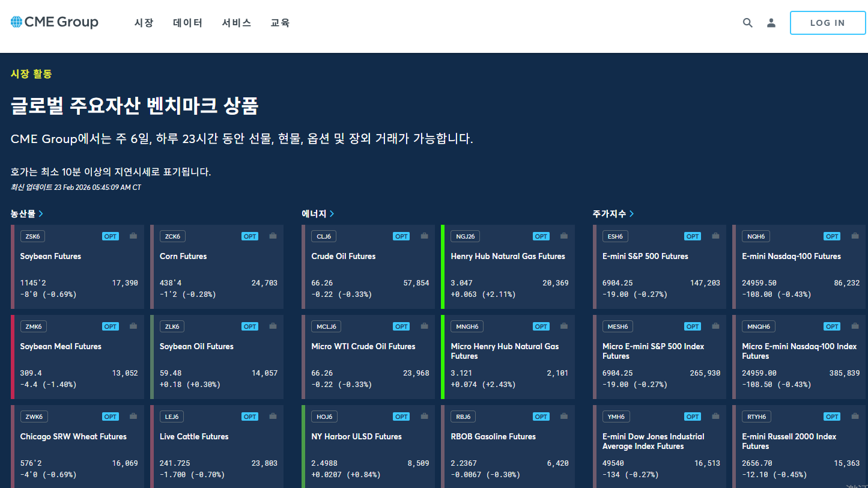Screen dimensions: 868x488
Task: Click the briefcase icon on Crude Oil Futures card
Action: tap(424, 236)
